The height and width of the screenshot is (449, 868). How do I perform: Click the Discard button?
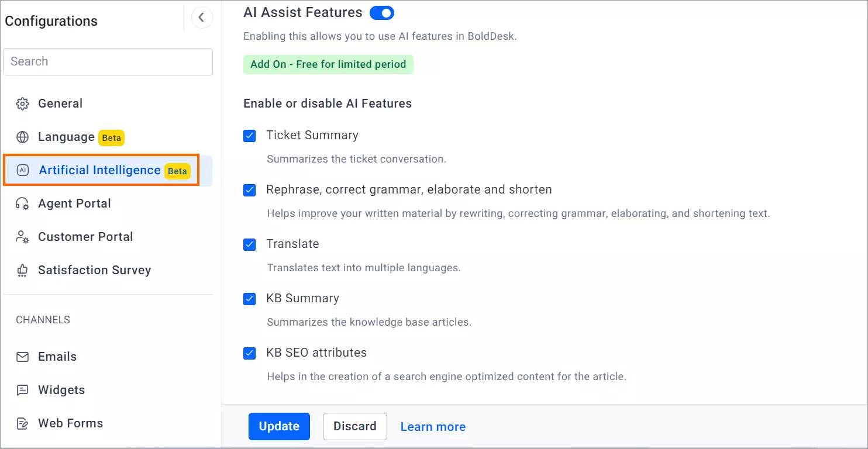354,426
